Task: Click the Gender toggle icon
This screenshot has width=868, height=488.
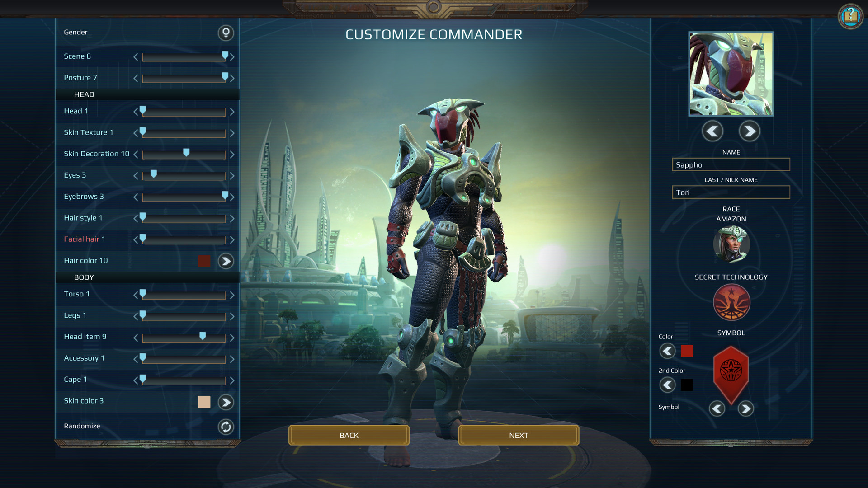Action: tap(225, 32)
